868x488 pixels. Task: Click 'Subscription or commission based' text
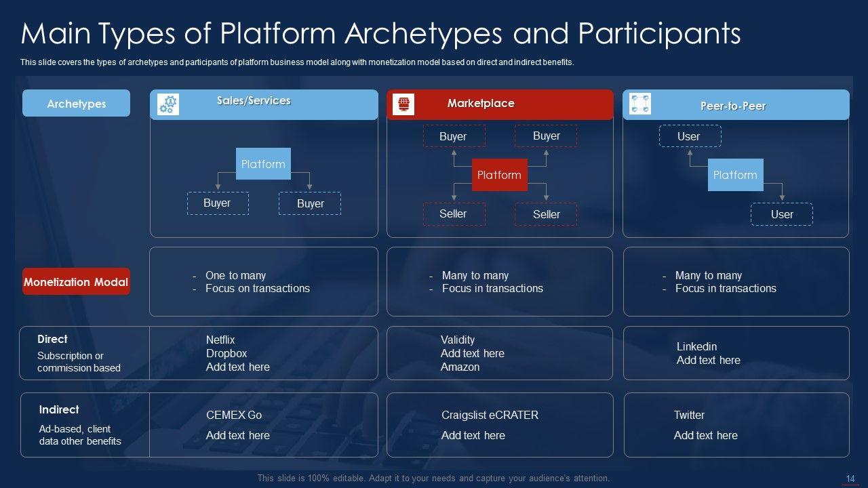(79, 362)
